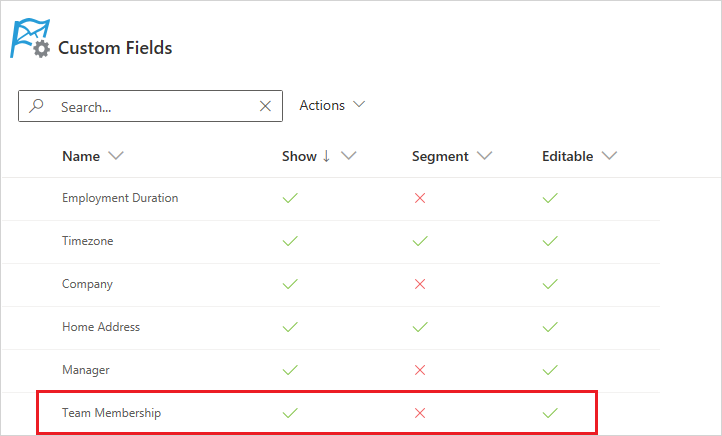Open the Editable column chevron menu
This screenshot has width=722, height=436.
pyautogui.click(x=609, y=156)
